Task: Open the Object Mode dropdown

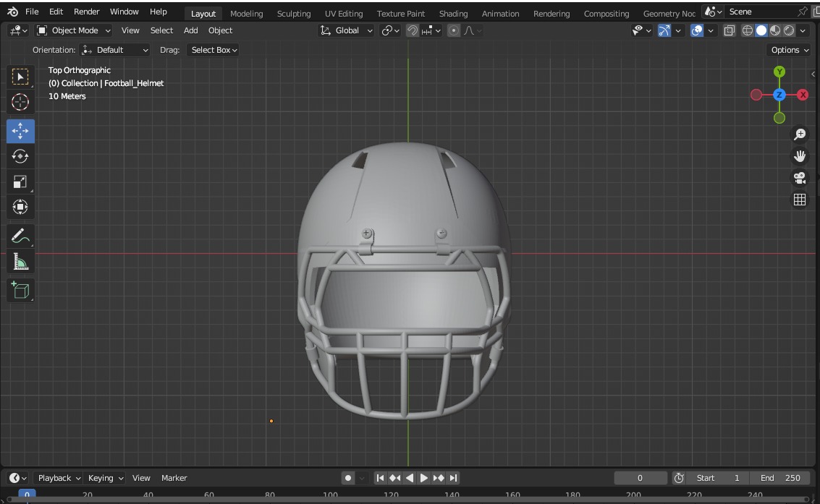Action: [x=74, y=31]
